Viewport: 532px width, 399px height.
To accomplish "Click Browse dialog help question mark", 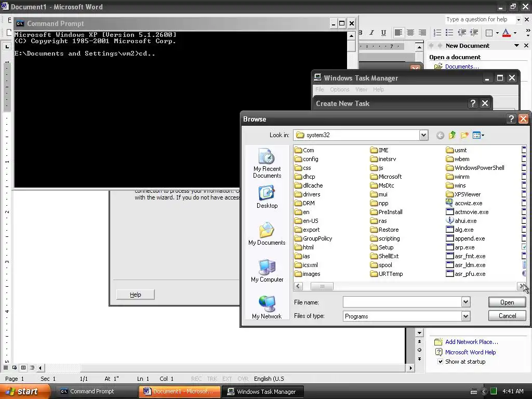I will (x=511, y=119).
